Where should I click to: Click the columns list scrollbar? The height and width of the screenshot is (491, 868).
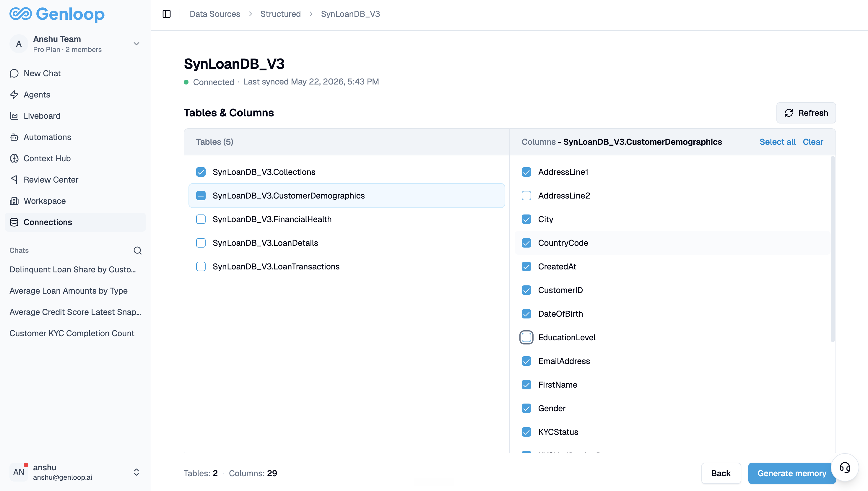tap(833, 249)
